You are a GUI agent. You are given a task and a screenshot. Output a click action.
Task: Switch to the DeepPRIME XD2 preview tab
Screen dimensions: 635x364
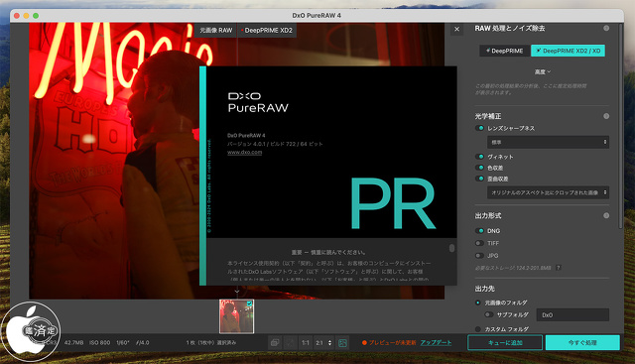(x=267, y=31)
